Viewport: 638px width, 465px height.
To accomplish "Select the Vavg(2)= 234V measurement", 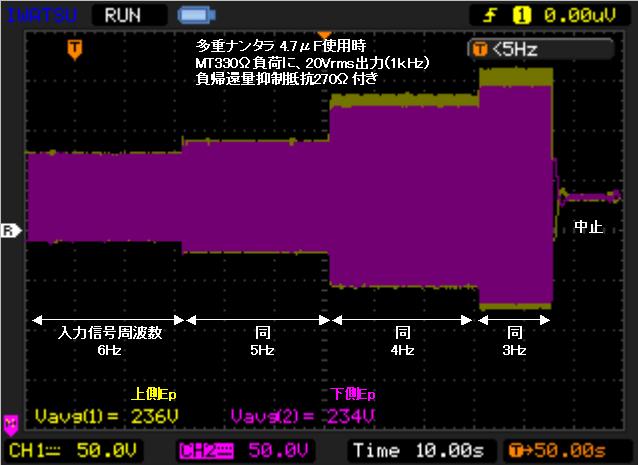I will [x=302, y=415].
